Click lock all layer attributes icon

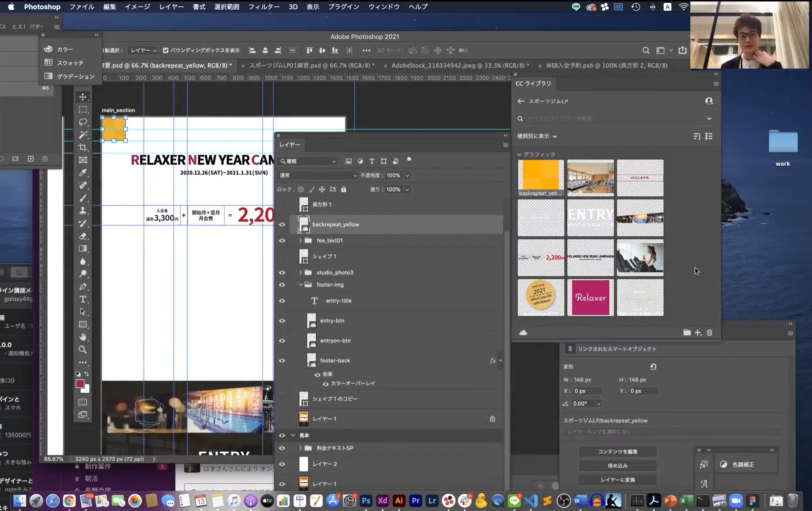[x=344, y=190]
